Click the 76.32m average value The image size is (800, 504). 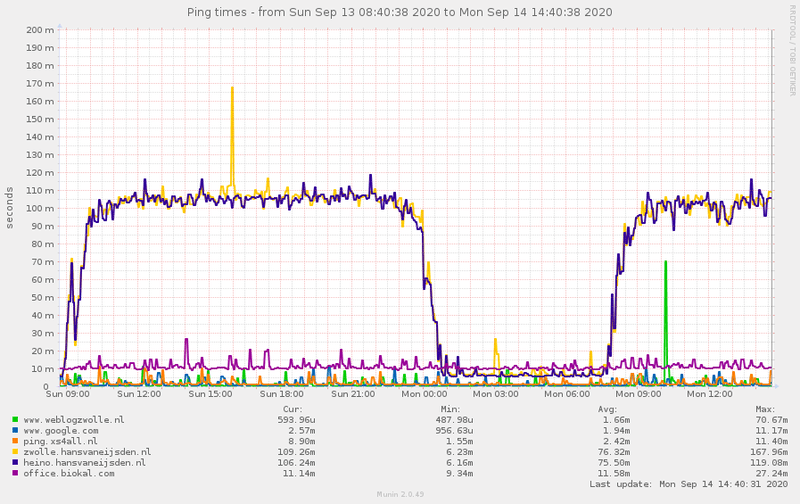[614, 452]
